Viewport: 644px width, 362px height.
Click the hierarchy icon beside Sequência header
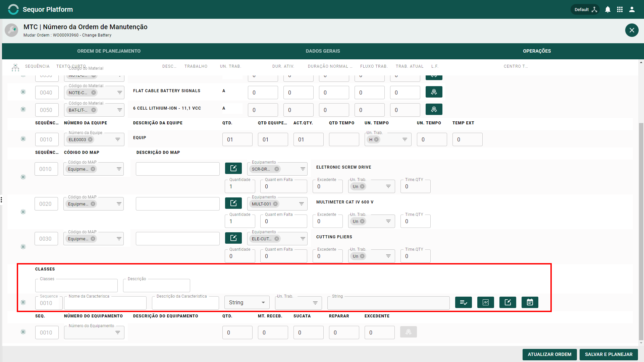15,67
